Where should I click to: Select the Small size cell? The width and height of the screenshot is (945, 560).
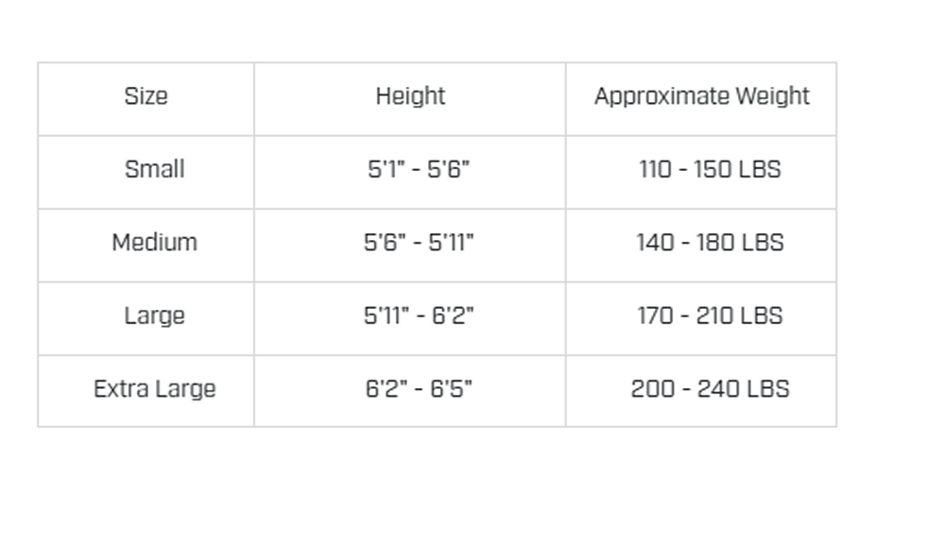[154, 169]
